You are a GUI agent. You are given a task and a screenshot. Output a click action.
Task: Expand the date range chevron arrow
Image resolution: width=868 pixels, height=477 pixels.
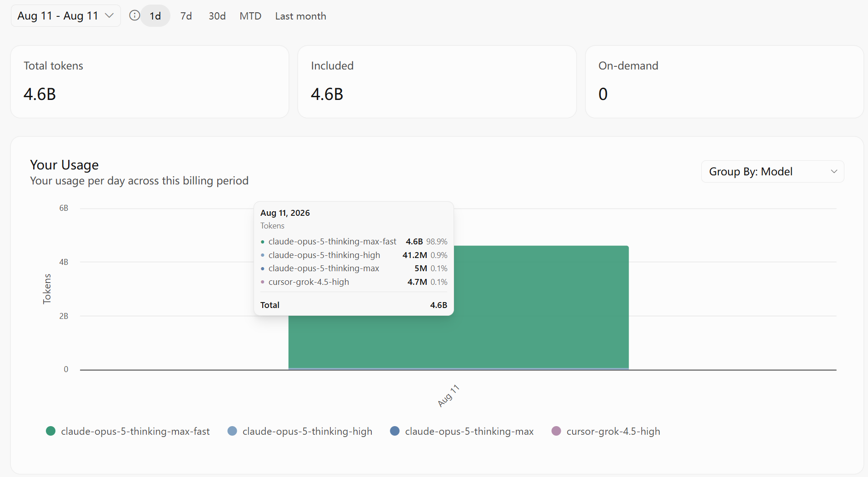click(109, 16)
